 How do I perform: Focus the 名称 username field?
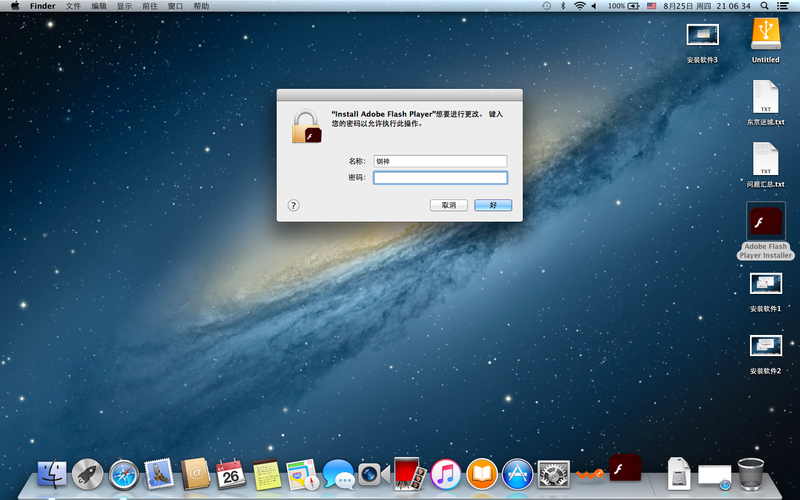point(440,161)
